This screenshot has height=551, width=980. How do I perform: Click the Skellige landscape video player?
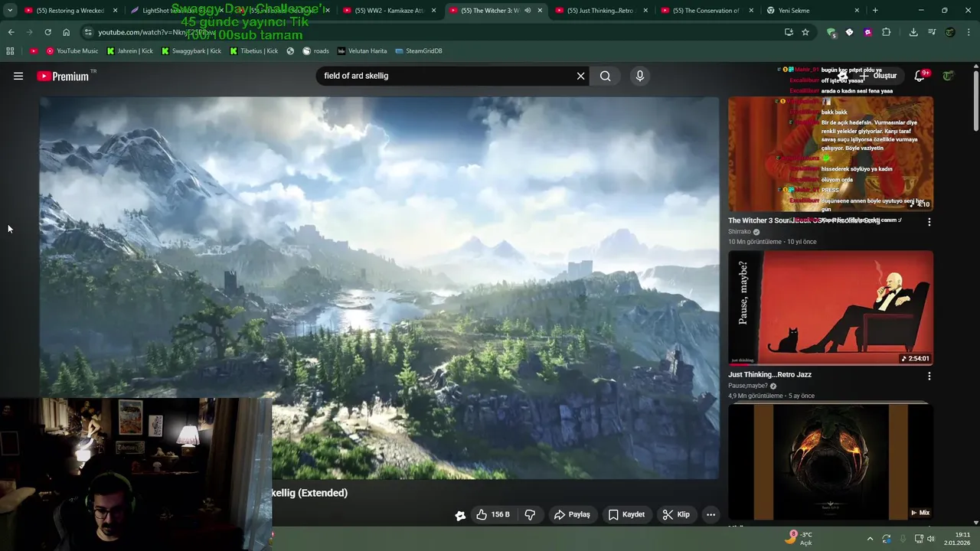[379, 287]
